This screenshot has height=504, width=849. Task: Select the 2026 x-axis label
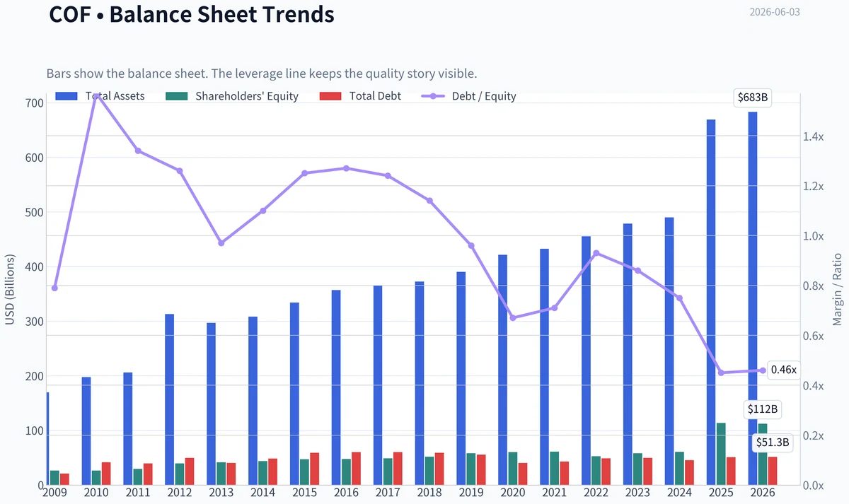pos(763,492)
